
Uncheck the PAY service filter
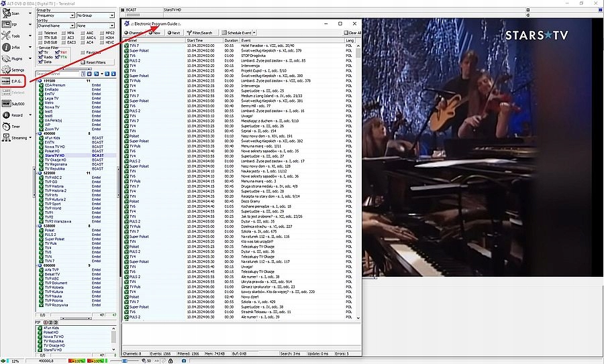coord(57,52)
